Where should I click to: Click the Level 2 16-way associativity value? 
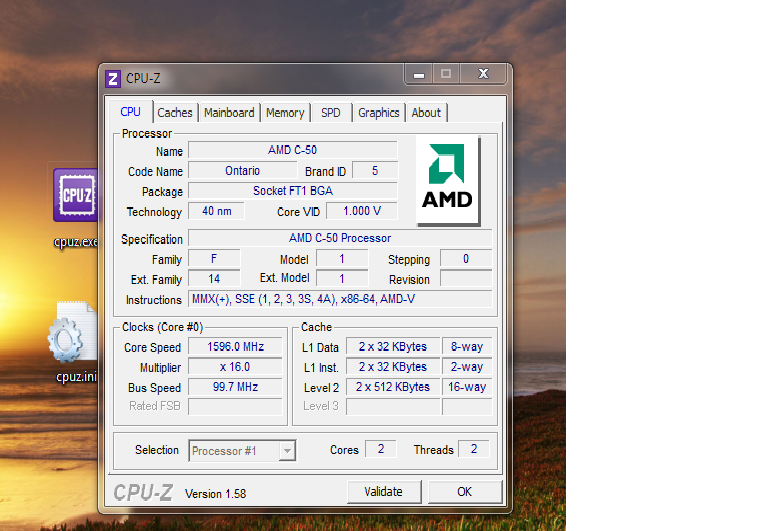pyautogui.click(x=467, y=387)
